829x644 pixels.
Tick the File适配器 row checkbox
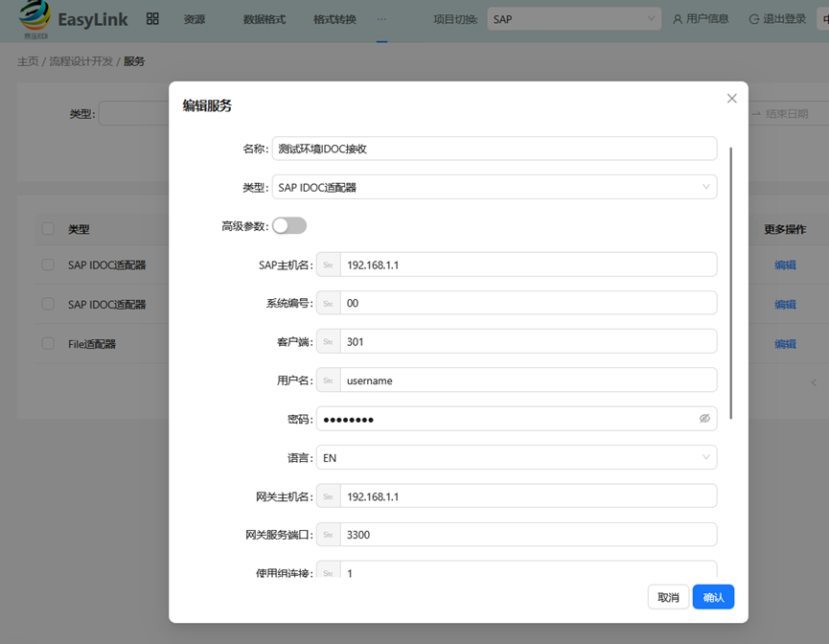(48, 343)
